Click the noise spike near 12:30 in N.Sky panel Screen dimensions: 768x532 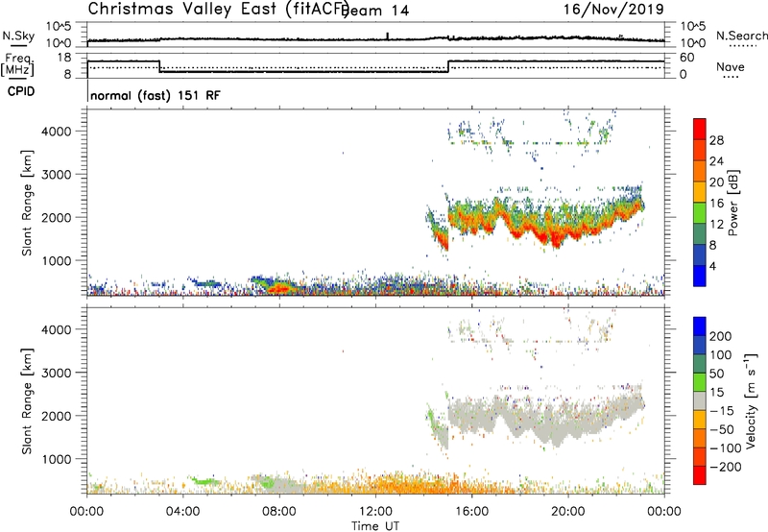pos(388,36)
